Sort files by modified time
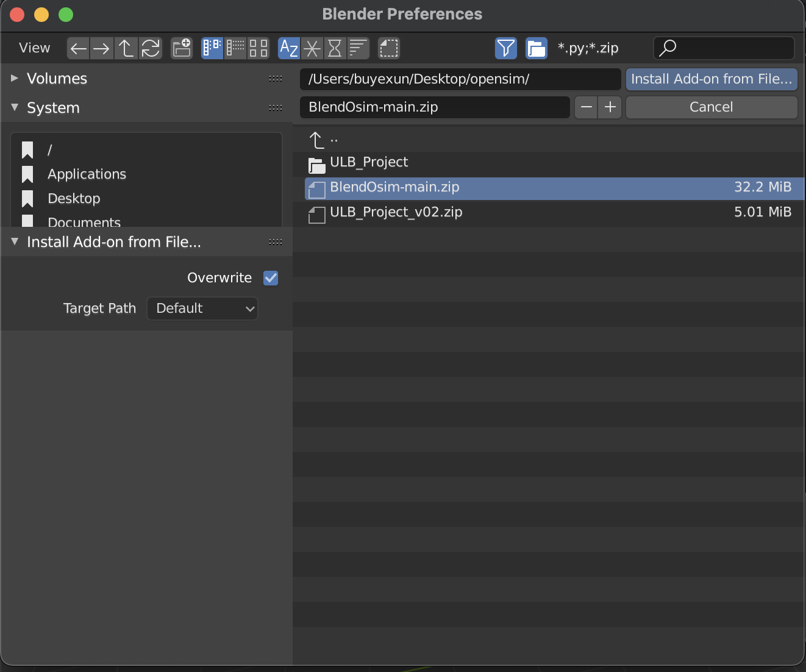The image size is (806, 672). (335, 48)
